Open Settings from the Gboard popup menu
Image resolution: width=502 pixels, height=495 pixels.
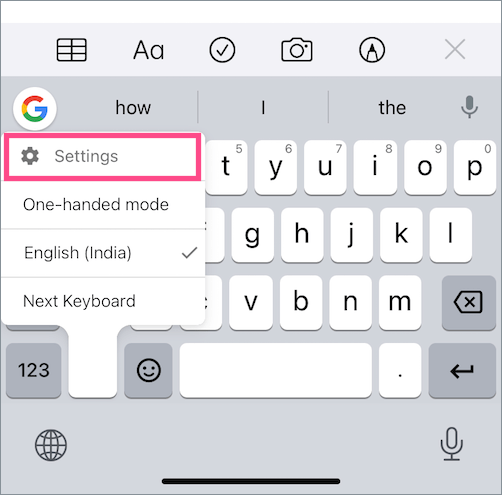tap(102, 156)
